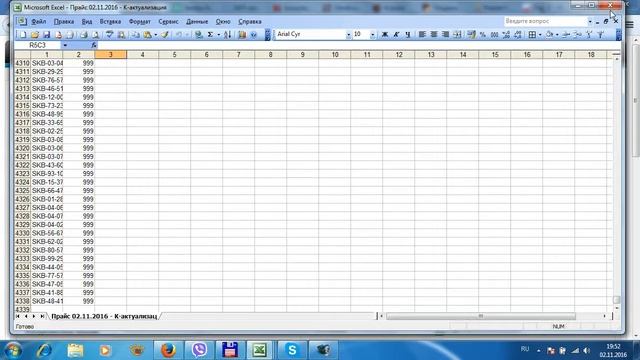The height and width of the screenshot is (360, 640).
Task: Click Merge and Center icon
Action: pyautogui.click(x=457, y=35)
